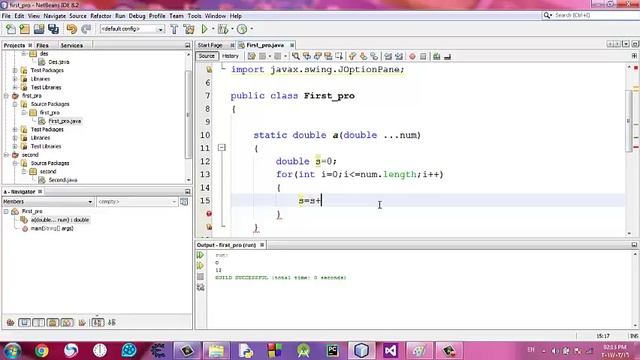640x360 pixels.
Task: Expand Test Packages under first_pro project
Action: [x=15, y=129]
